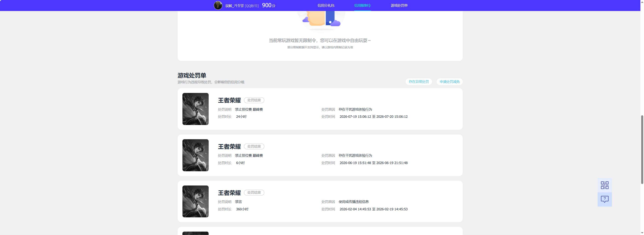The width and height of the screenshot is (644, 235).
Task: Open hero thumbnail of the 6小时 penalty
Action: pyautogui.click(x=196, y=155)
